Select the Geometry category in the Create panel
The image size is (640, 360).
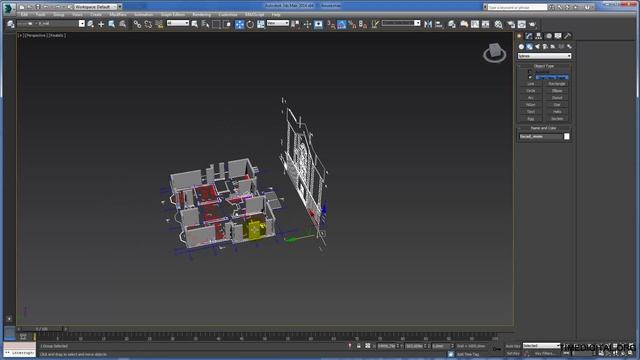(x=521, y=47)
